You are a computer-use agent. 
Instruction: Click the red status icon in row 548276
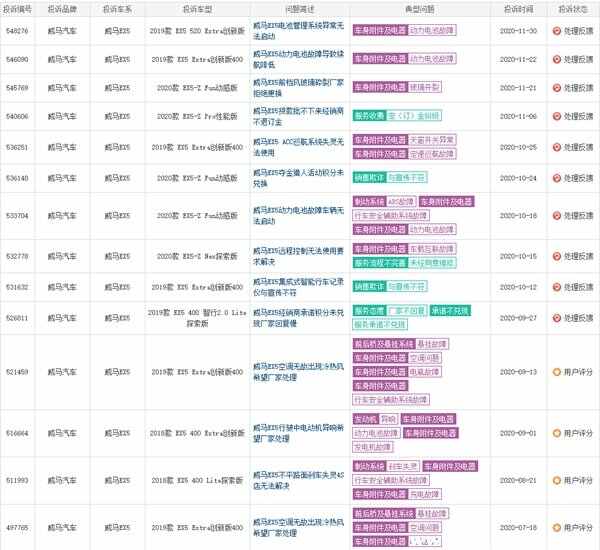pos(557,31)
